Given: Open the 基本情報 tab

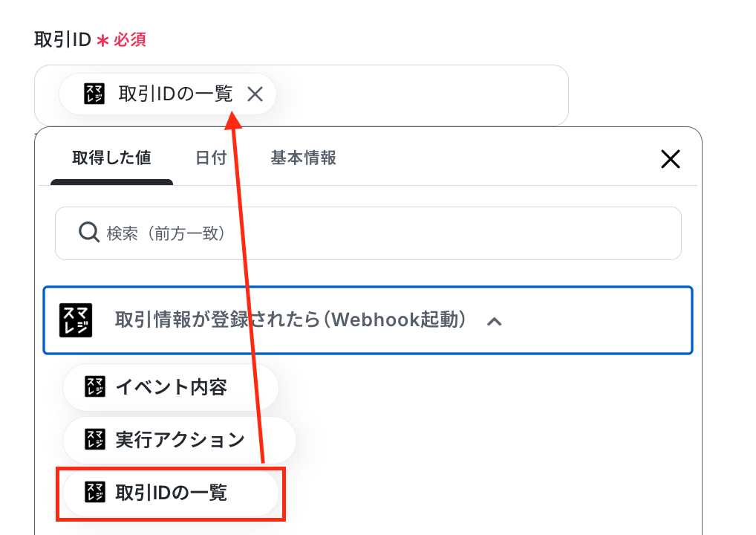Looking at the screenshot, I should click(x=303, y=158).
